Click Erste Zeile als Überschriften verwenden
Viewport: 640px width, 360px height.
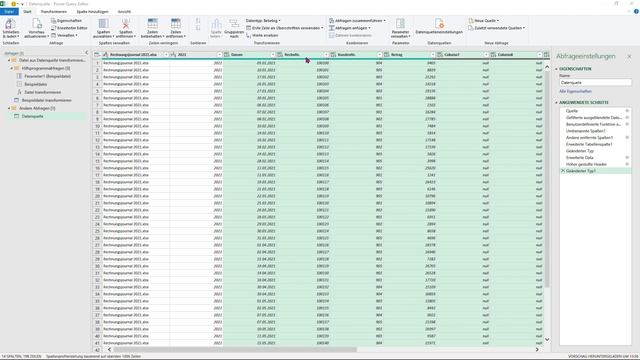pyautogui.click(x=284, y=28)
